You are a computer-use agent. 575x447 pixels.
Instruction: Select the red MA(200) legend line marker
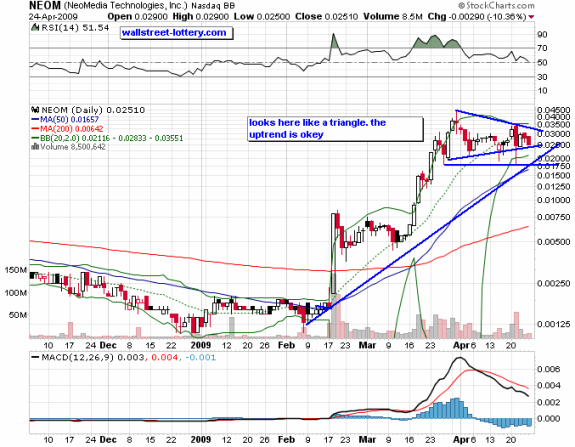(x=35, y=129)
